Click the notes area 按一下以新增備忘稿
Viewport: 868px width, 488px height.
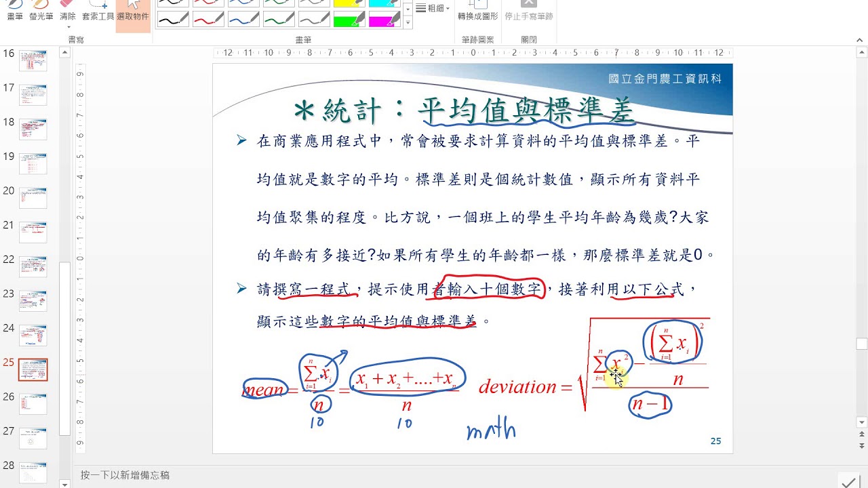125,475
